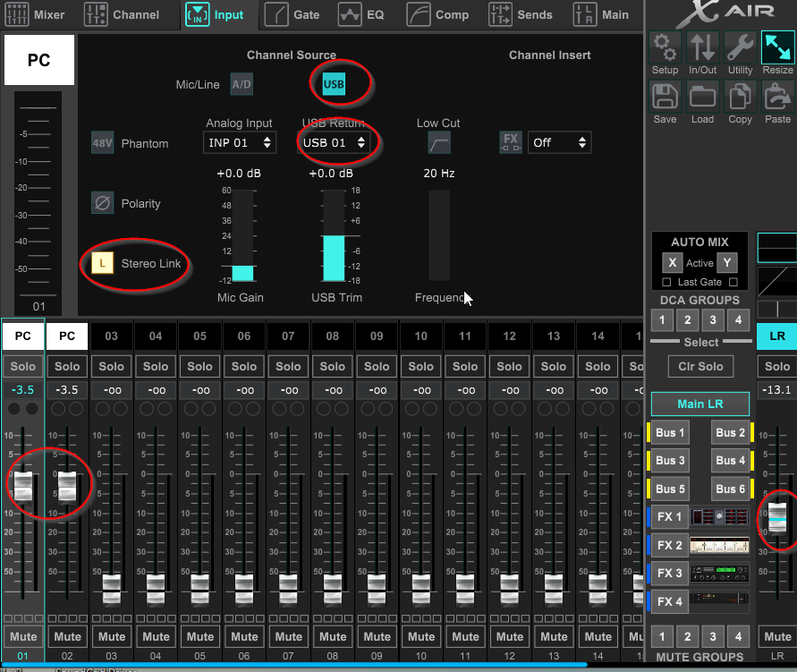Screen dimensions: 797x672
Task: Open FX 1 effect thumbnail
Action: click(x=718, y=516)
